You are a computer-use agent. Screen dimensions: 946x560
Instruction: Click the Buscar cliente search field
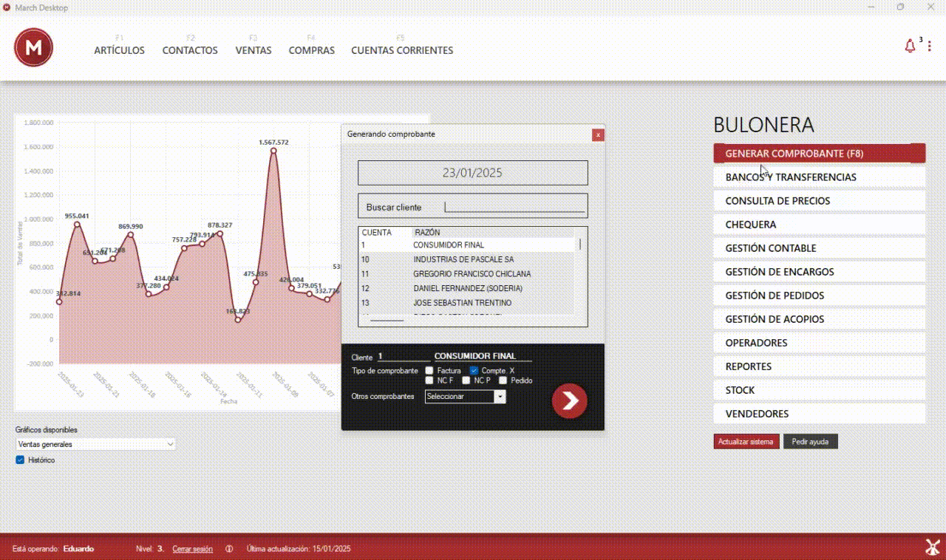[x=514, y=208]
